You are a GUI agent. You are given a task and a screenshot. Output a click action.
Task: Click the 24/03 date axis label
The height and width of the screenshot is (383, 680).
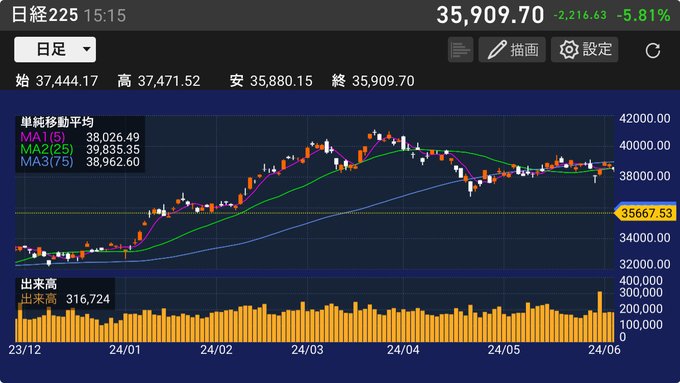coord(307,350)
